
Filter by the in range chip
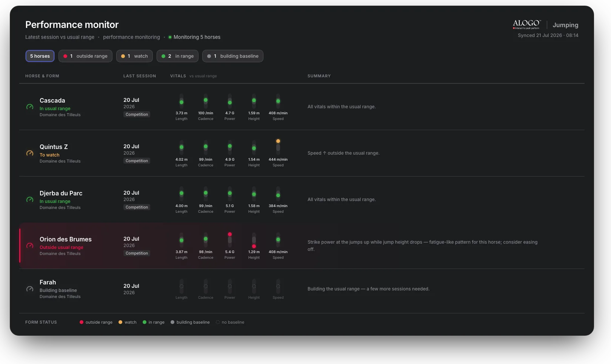pyautogui.click(x=177, y=56)
